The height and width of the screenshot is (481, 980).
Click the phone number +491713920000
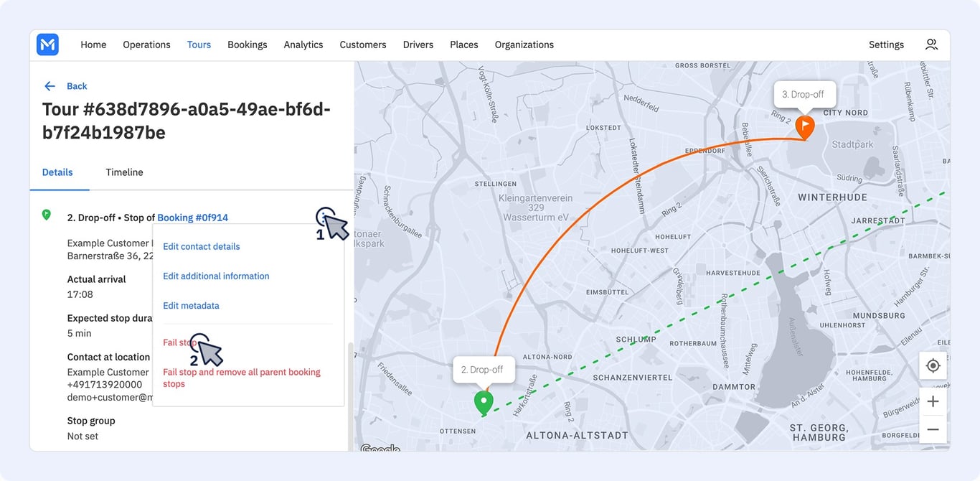105,385
